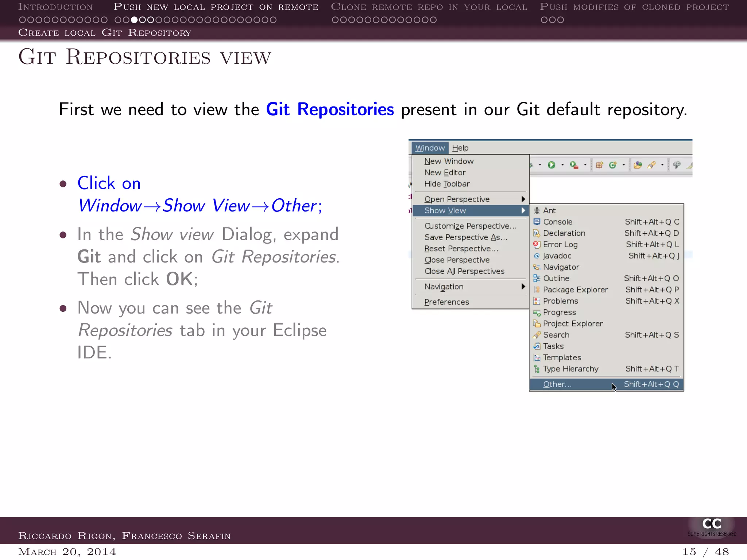Select Customize Perspective menu item
747x560 pixels.
click(471, 226)
